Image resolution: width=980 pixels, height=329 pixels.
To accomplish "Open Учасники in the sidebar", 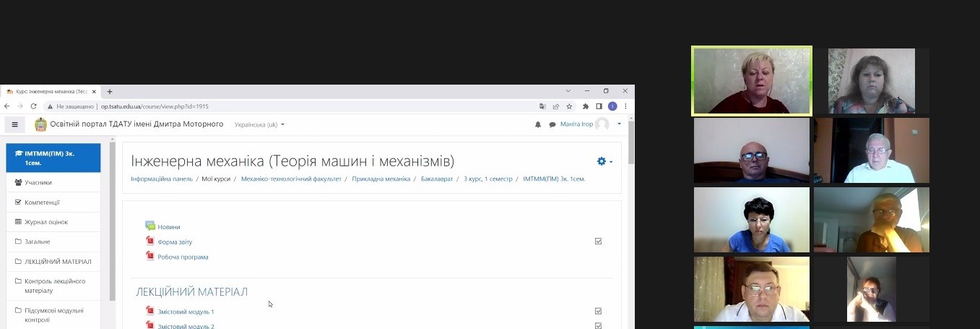I will pyautogui.click(x=53, y=182).
